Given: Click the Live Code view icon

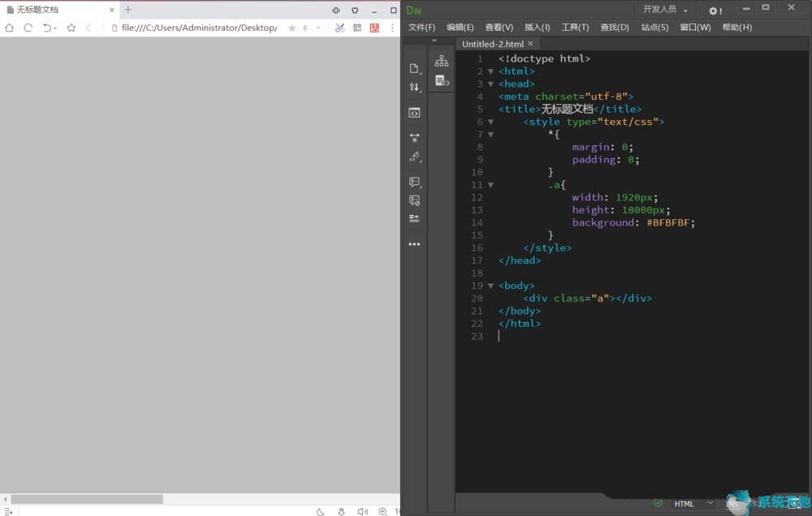Looking at the screenshot, I should pyautogui.click(x=414, y=112).
